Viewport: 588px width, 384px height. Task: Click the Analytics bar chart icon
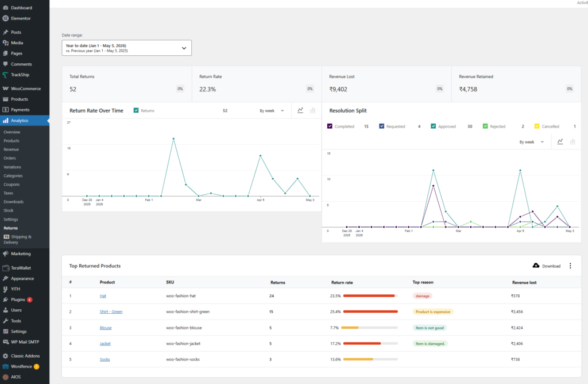pyautogui.click(x=6, y=121)
